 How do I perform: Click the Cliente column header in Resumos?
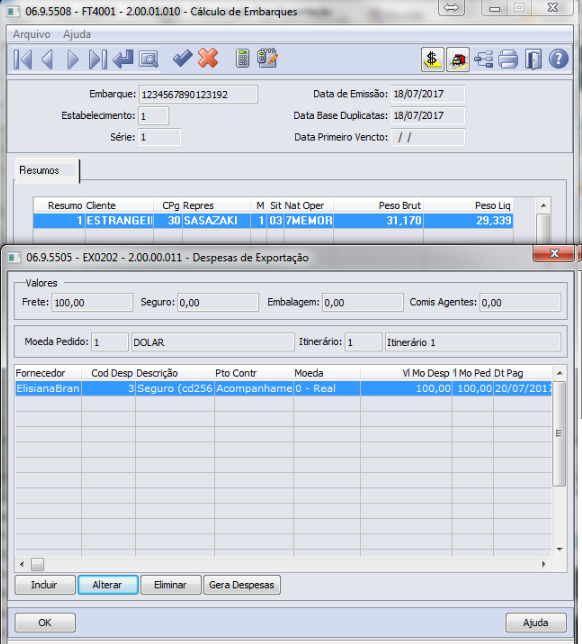point(119,205)
